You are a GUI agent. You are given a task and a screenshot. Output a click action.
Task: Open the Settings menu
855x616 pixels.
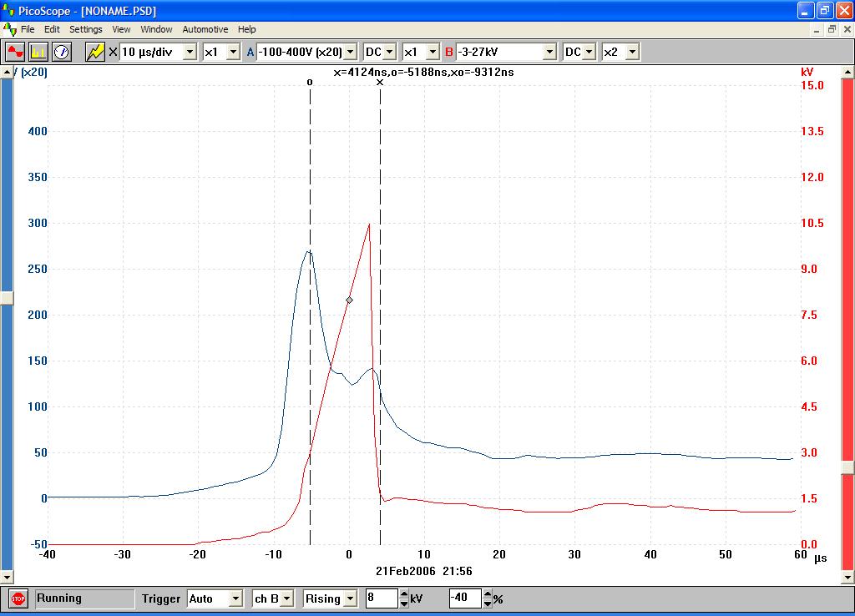click(x=85, y=29)
